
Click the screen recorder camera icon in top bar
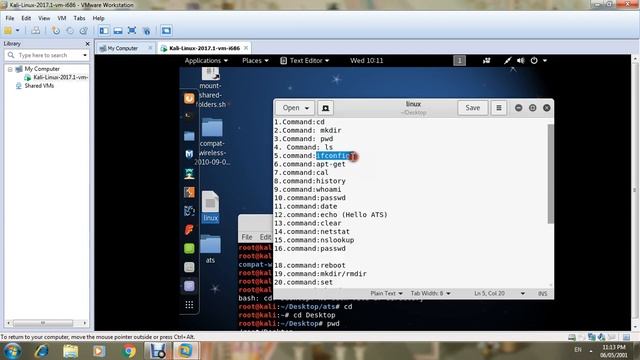point(486,60)
